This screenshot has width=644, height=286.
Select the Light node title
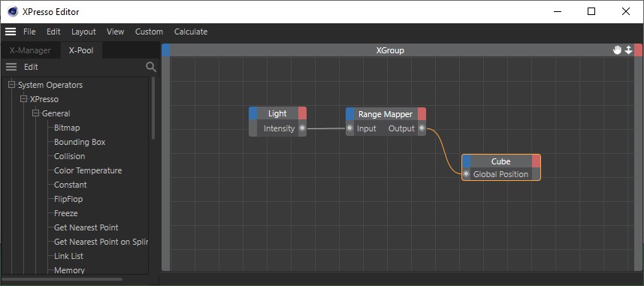[277, 113]
